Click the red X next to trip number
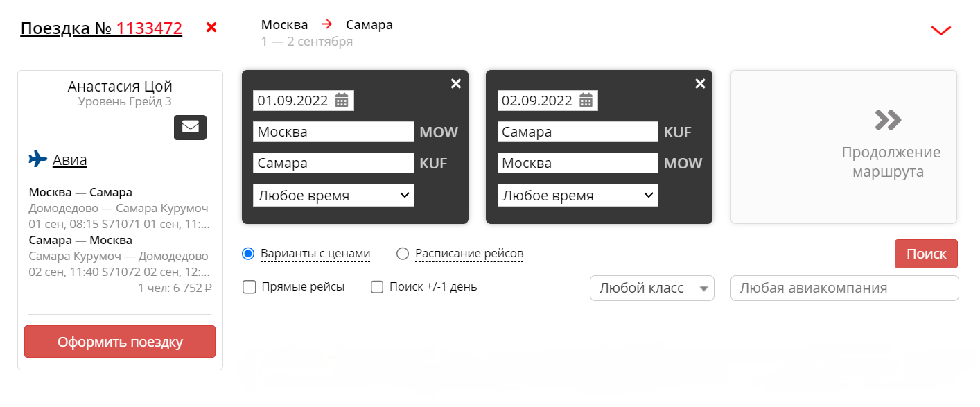 point(212,28)
